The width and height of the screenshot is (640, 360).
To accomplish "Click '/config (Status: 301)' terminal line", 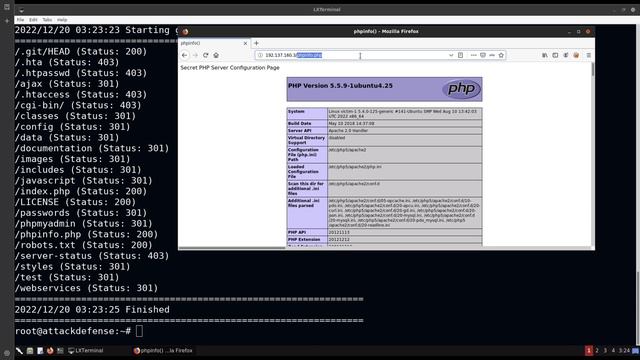I will pyautogui.click(x=73, y=127).
